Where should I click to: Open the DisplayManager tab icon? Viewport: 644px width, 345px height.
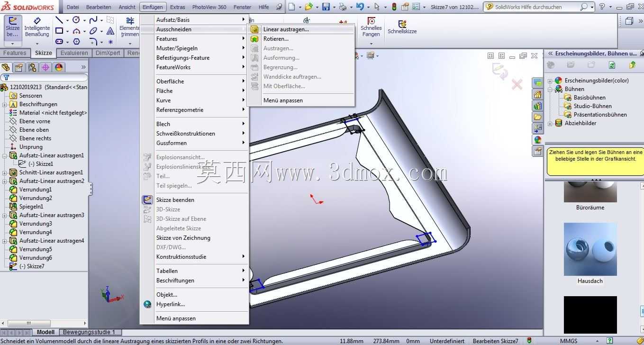coord(59,67)
